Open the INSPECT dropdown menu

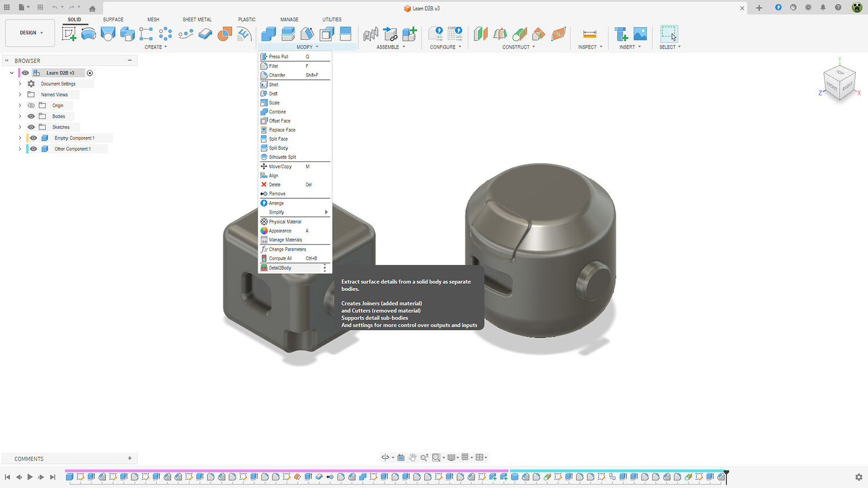(x=590, y=47)
